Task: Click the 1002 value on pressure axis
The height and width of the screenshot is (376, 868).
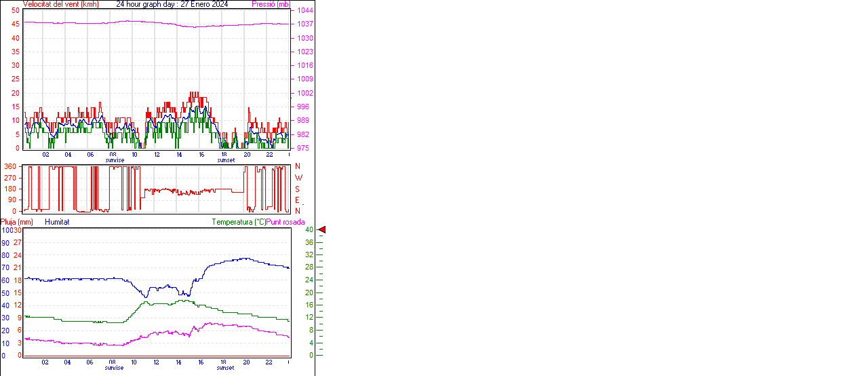Action: pos(304,93)
